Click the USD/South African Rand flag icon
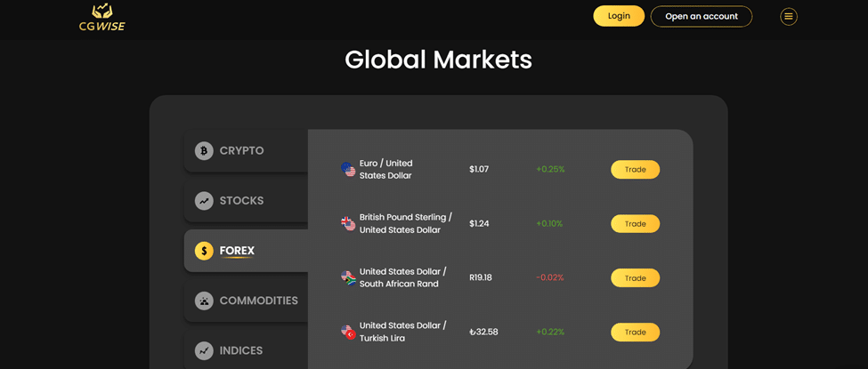Viewport: 868px width, 369px height. coord(348,277)
